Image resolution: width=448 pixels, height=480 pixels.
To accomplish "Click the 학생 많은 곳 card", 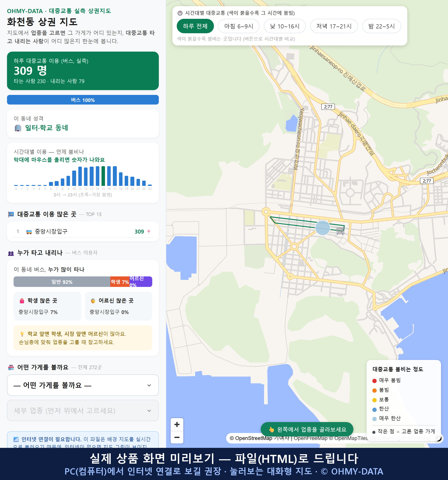I will click(47, 306).
